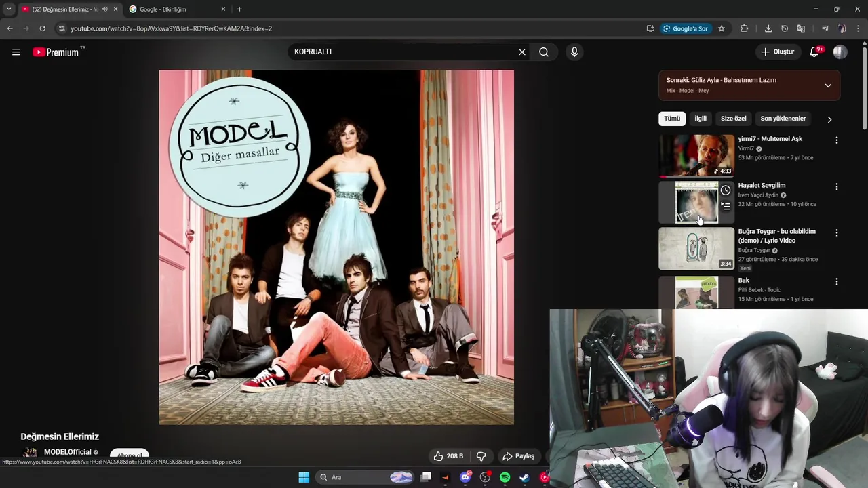Viewport: 868px width, 488px height.
Task: Switch to the Google - Etkinliğim tab
Action: 176,9
